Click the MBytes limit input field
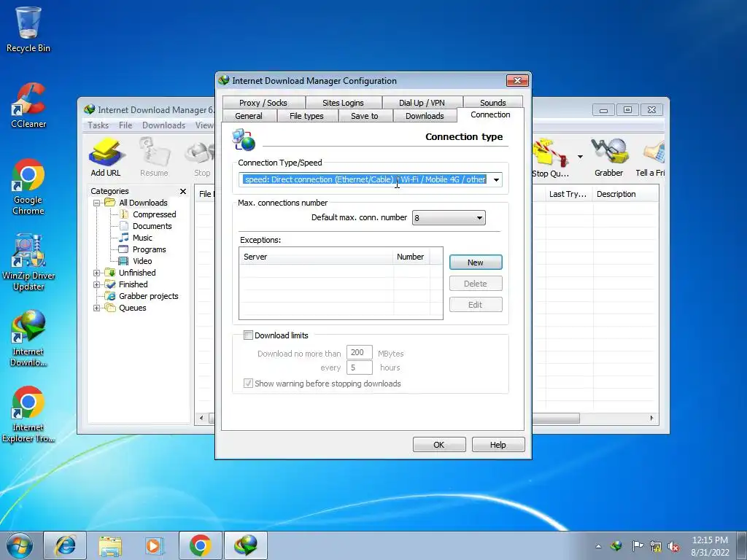 tap(359, 352)
